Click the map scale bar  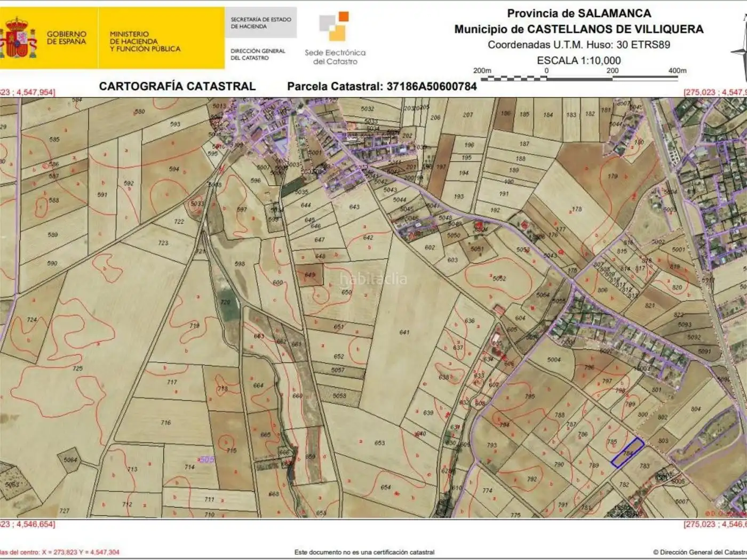(579, 79)
